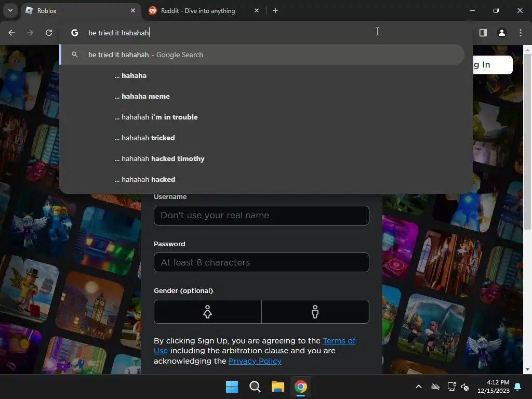Open the Windows Start menu
Viewport: 532px width, 399px height.
tap(232, 387)
